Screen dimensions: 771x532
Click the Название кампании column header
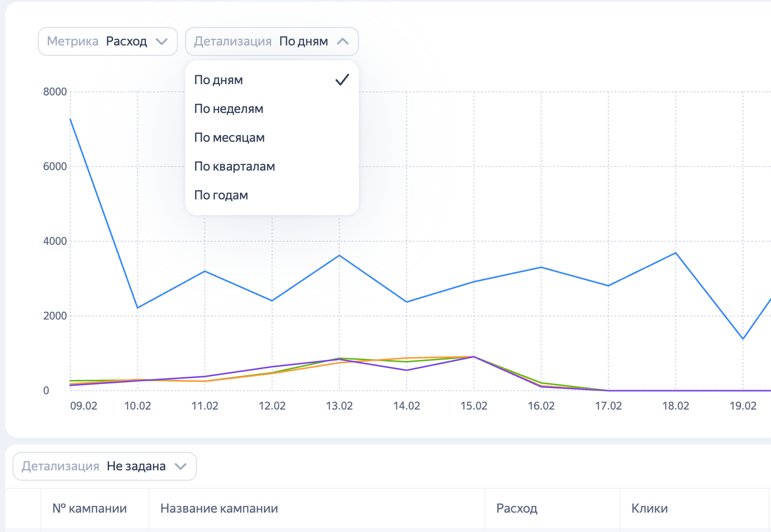(x=219, y=509)
